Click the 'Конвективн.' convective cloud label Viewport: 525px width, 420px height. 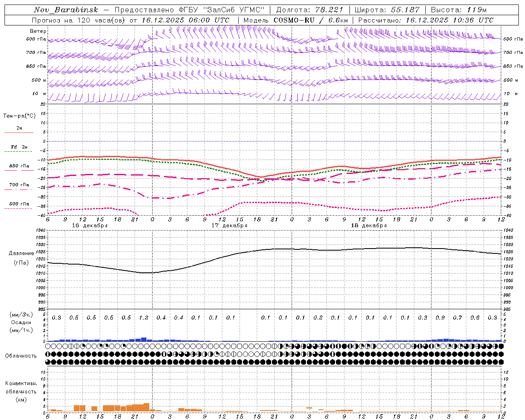click(x=21, y=383)
